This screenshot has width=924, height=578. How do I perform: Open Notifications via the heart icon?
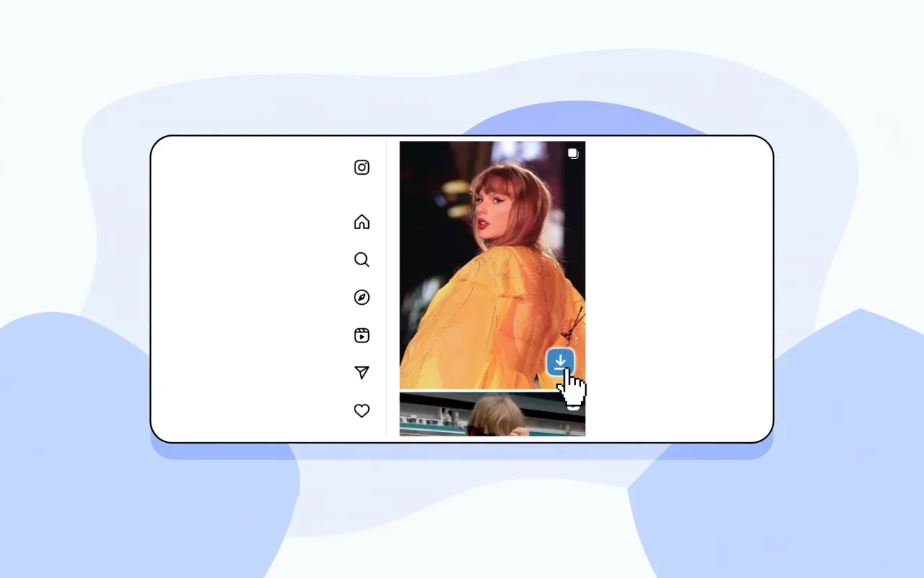[x=362, y=410]
